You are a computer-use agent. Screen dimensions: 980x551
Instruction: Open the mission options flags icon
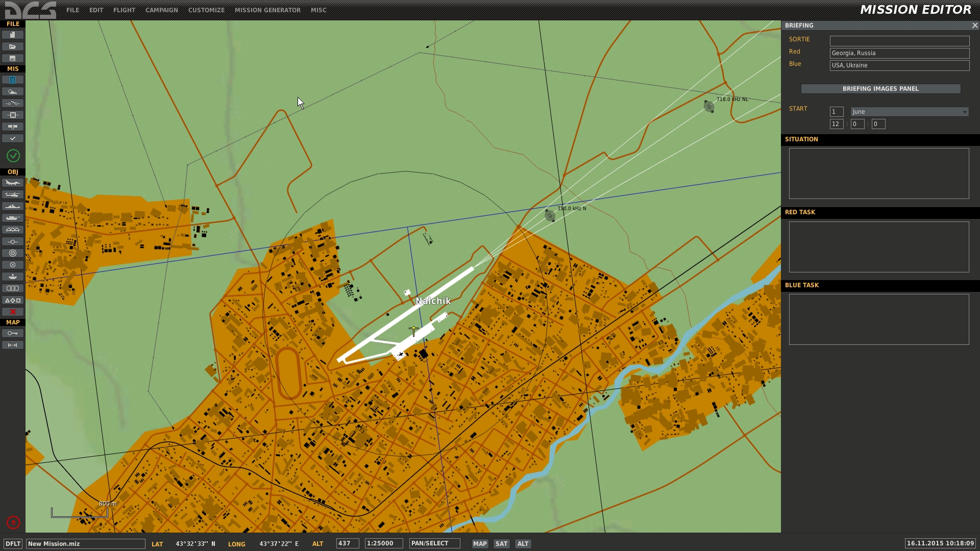(13, 127)
